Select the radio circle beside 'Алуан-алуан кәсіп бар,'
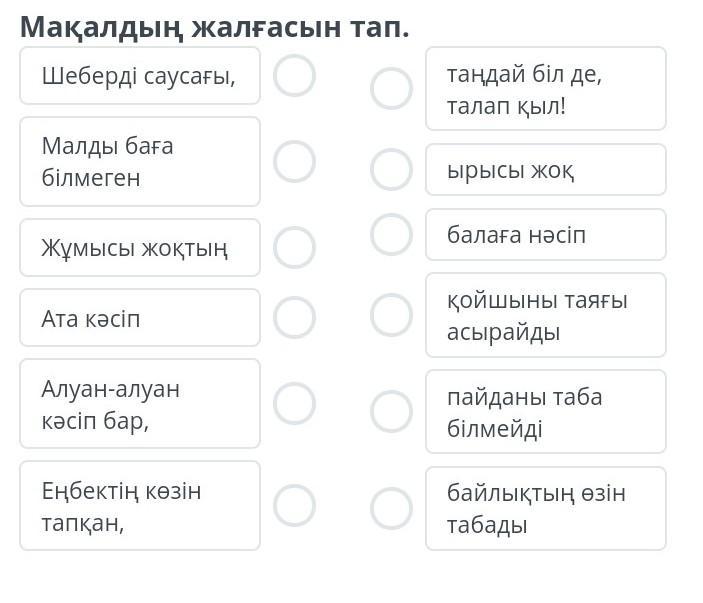 (x=294, y=403)
